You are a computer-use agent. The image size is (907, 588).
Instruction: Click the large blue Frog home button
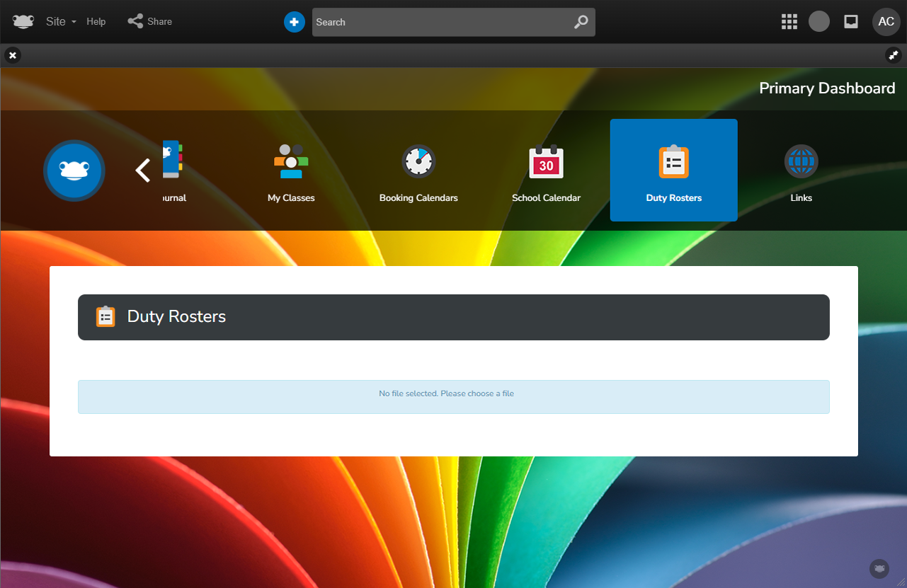[x=74, y=171]
